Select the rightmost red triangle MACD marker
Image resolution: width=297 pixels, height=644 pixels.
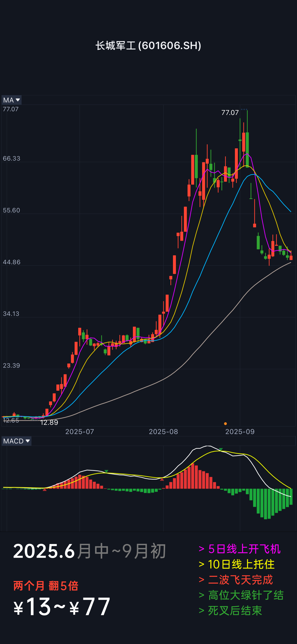pyautogui.click(x=162, y=479)
